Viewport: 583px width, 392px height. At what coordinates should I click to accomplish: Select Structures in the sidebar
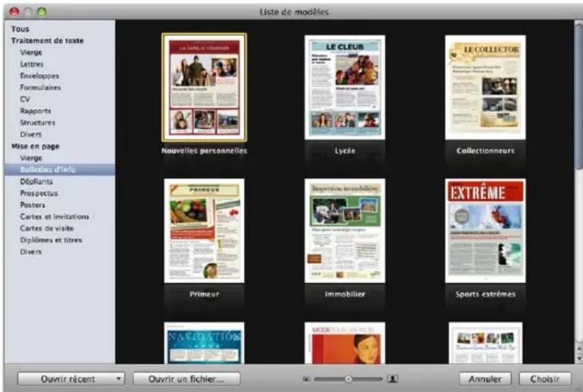click(x=38, y=122)
